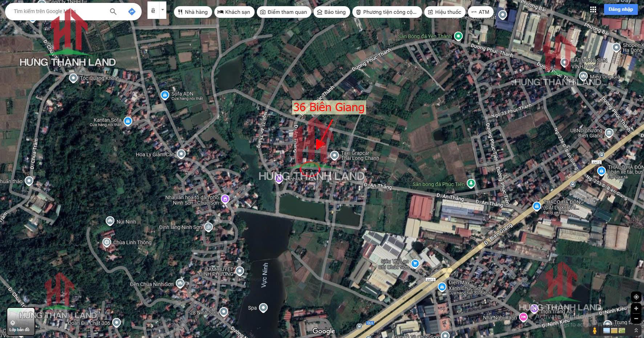Open the Vietnamese input method dropdown arrow
The height and width of the screenshot is (338, 644).
163,10
